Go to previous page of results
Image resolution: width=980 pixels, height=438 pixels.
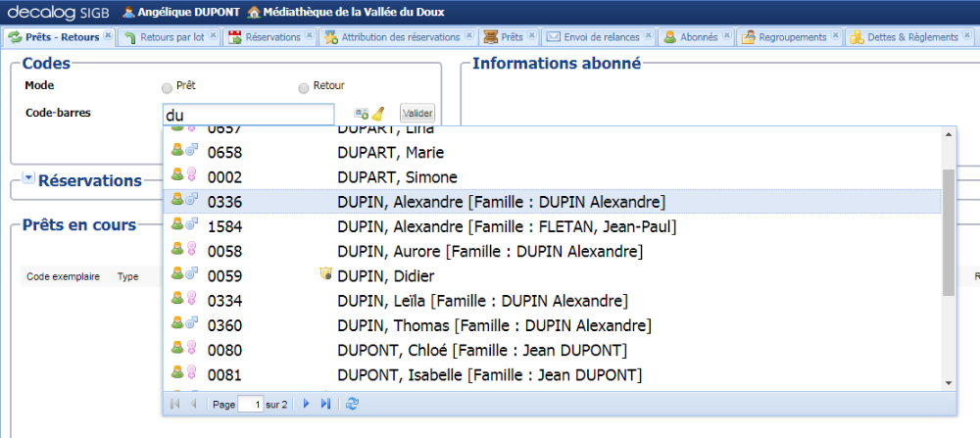pyautogui.click(x=193, y=405)
